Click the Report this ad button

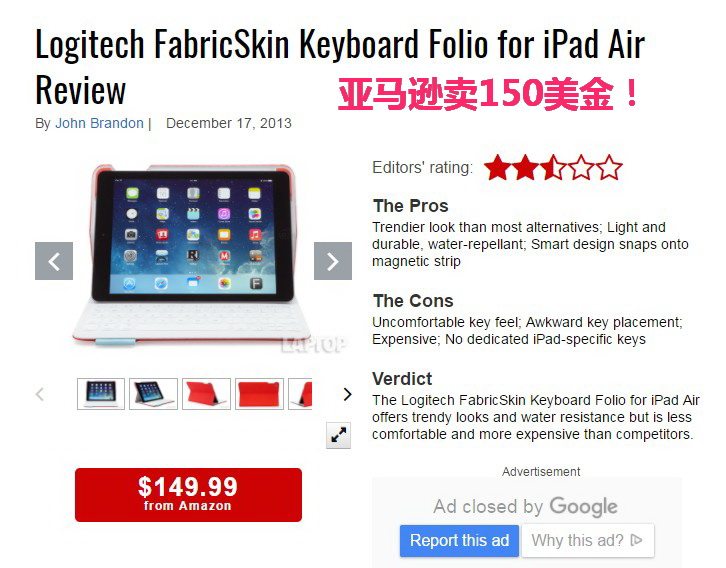(x=459, y=540)
